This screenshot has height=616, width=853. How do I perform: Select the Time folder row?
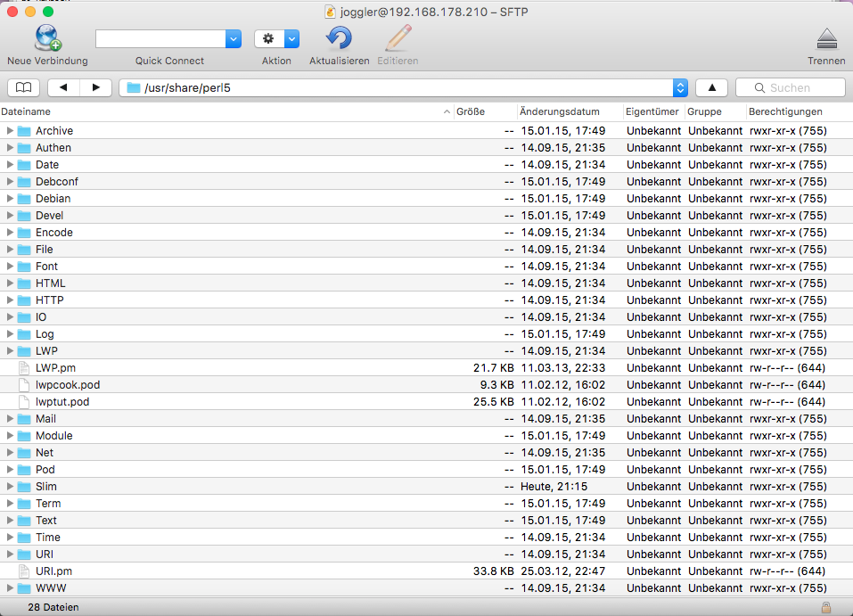point(426,537)
